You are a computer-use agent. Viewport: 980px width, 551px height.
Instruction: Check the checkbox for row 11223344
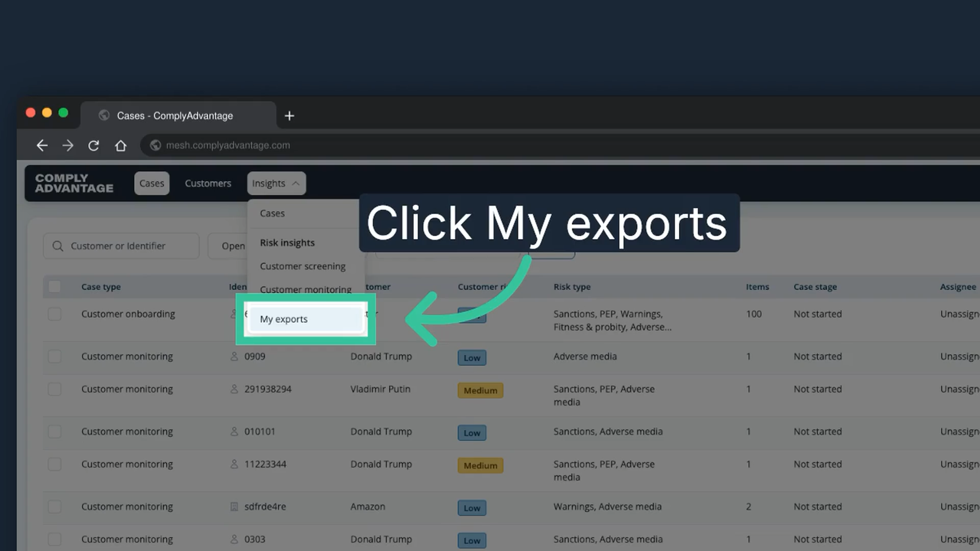(x=55, y=464)
